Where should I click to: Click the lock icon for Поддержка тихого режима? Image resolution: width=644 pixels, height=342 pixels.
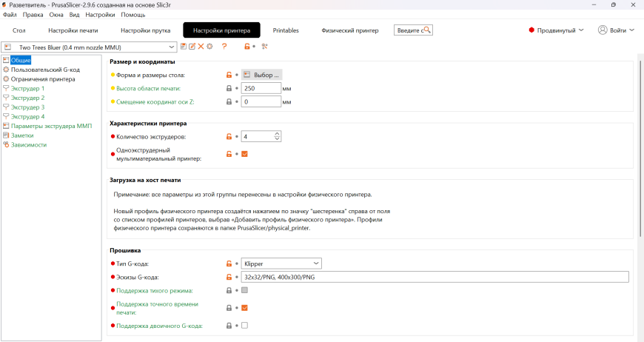point(229,290)
